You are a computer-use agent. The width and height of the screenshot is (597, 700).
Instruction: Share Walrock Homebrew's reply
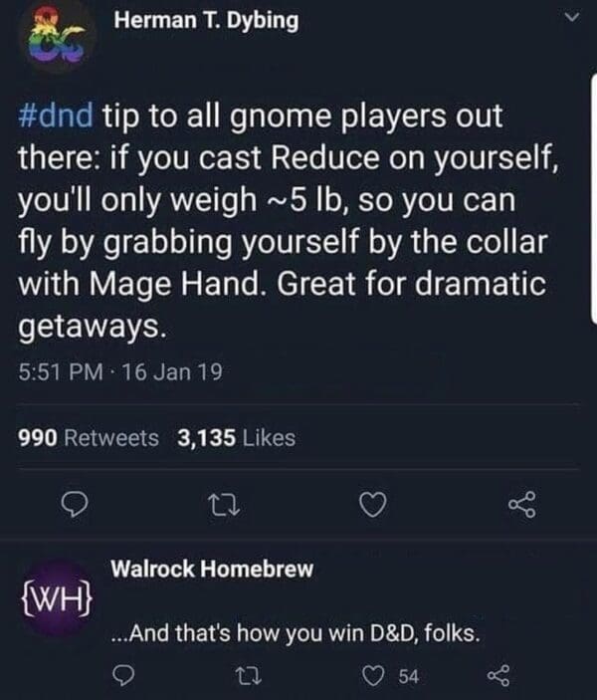(498, 675)
